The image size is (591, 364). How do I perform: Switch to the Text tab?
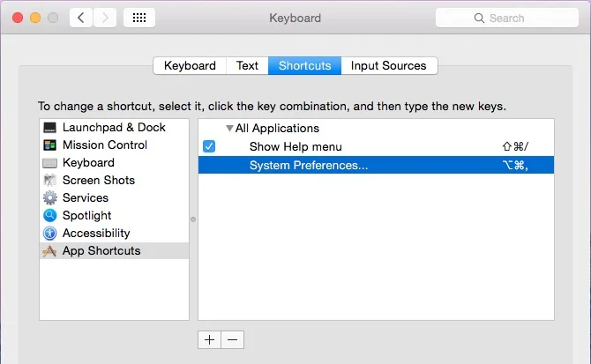[247, 66]
